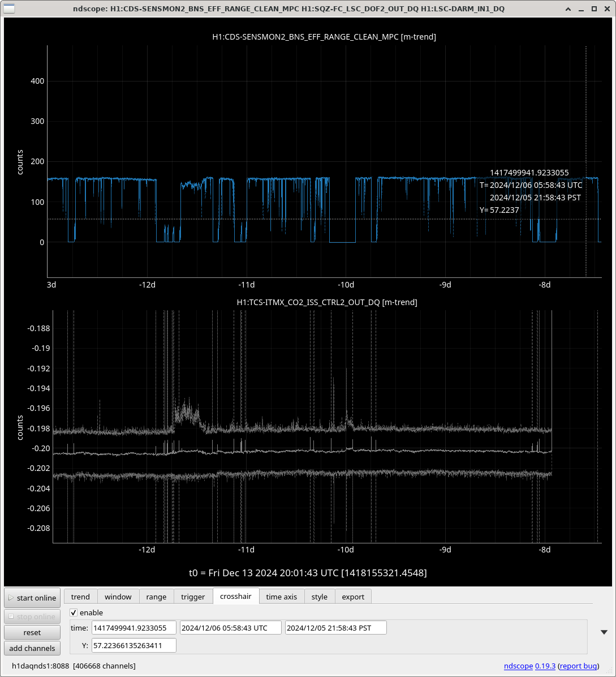Click the UTC time input field

[x=230, y=628]
